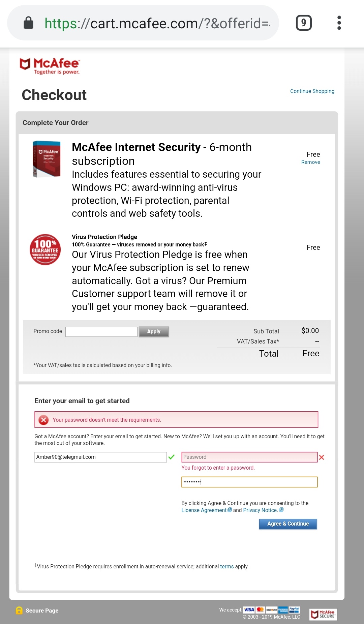
Task: Tap the padlock icon in address bar
Action: [28, 23]
